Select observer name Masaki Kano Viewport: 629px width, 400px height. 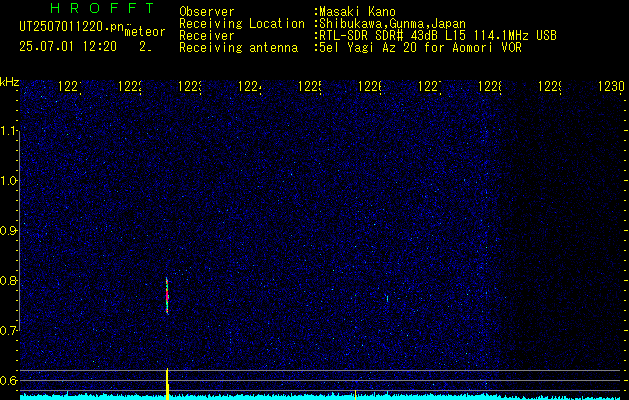[x=357, y=12]
